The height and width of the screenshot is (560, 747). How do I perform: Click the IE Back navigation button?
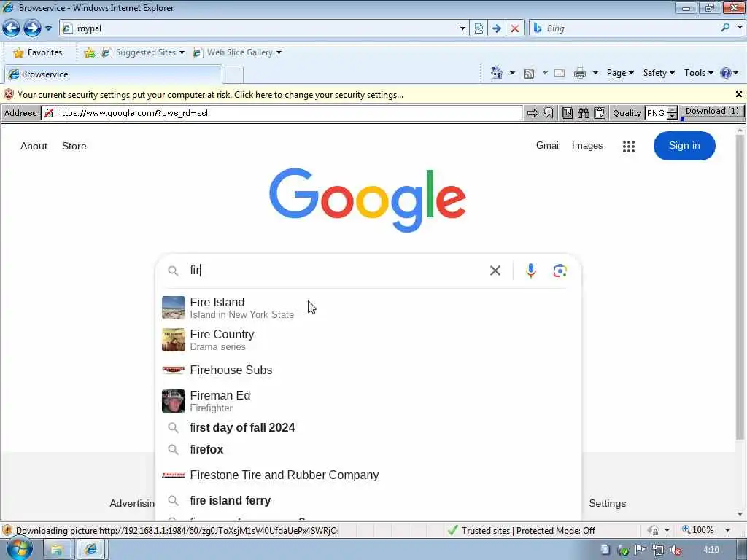(x=12, y=28)
